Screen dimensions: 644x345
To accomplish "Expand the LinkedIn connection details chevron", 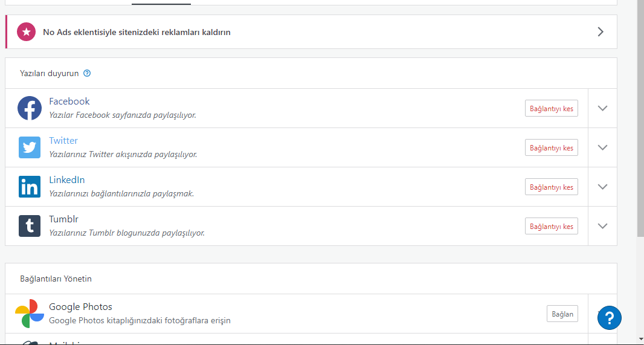I will 602,187.
